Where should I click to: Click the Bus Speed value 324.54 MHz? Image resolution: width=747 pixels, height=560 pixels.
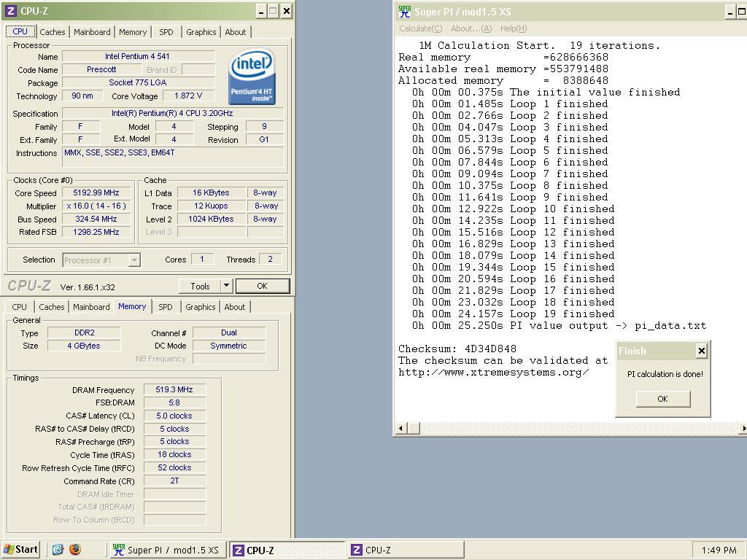pos(96,219)
